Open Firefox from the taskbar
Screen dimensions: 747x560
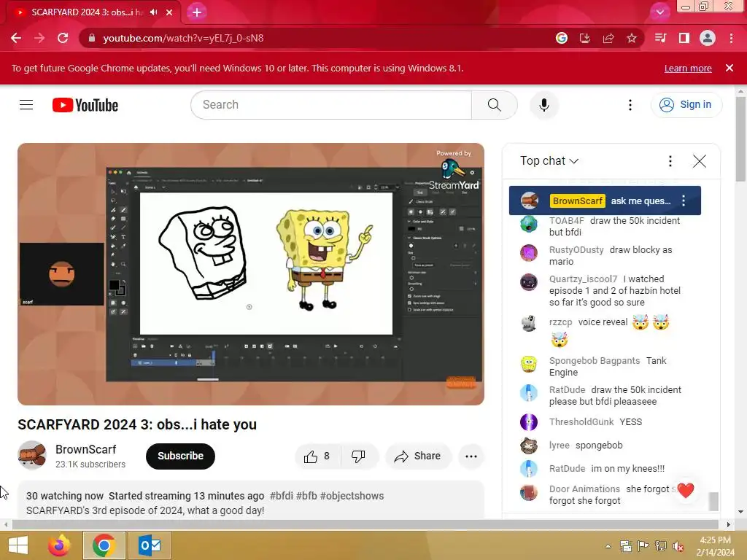click(59, 545)
